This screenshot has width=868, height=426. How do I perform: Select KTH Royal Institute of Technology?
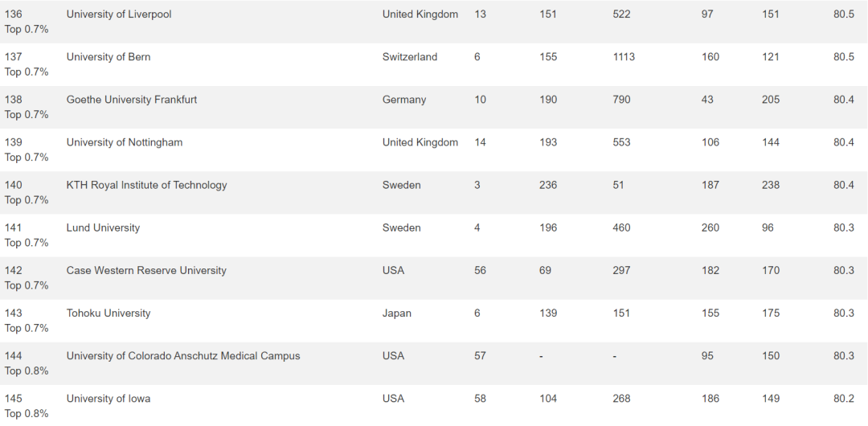[146, 185]
